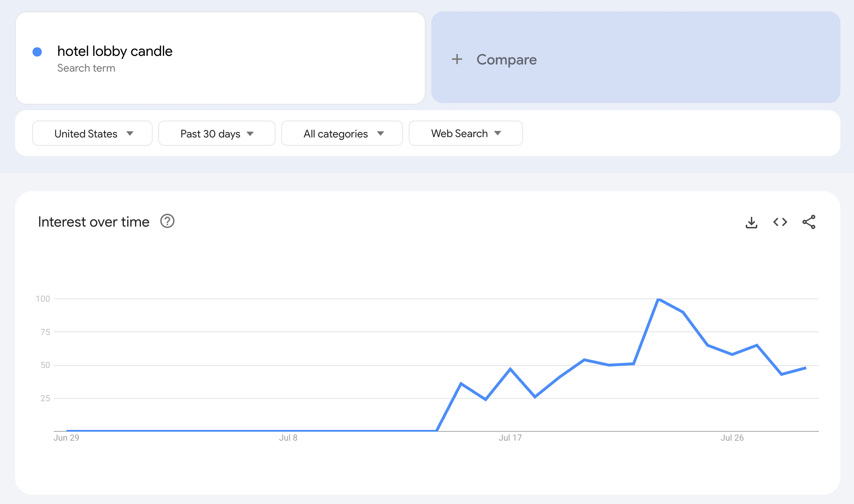The image size is (854, 504).
Task: Click the blue dot next to search term
Action: point(37,52)
